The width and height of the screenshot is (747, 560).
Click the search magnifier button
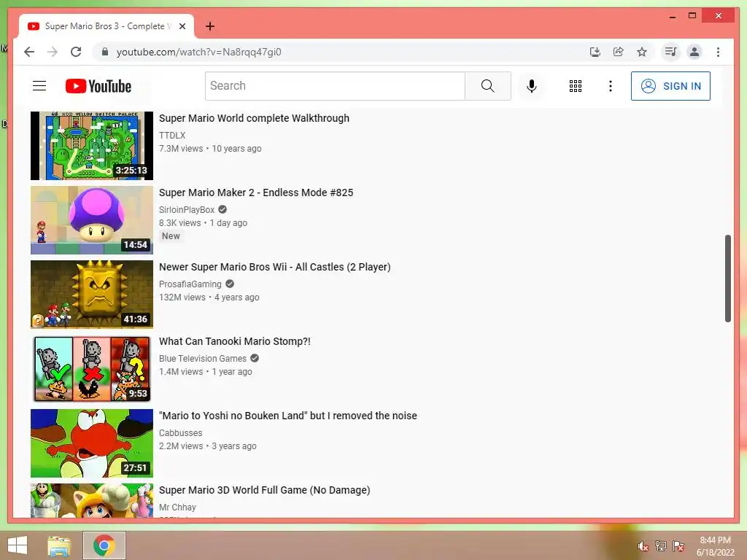[x=488, y=86]
